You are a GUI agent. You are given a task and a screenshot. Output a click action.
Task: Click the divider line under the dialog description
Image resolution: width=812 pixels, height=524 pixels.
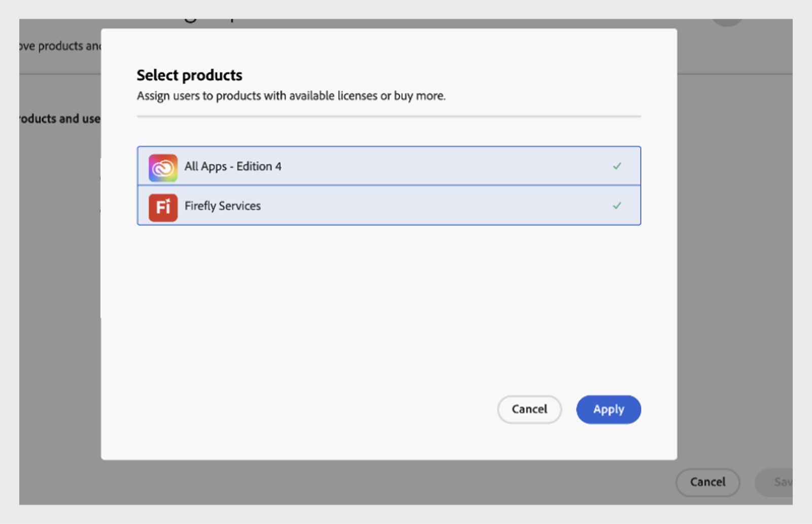click(388, 117)
